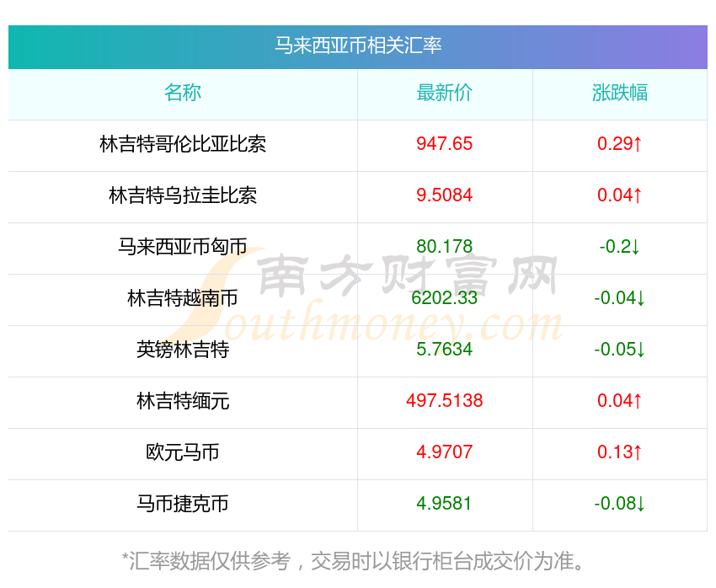Click the price 80.178
The height and width of the screenshot is (588, 716).
tap(444, 247)
